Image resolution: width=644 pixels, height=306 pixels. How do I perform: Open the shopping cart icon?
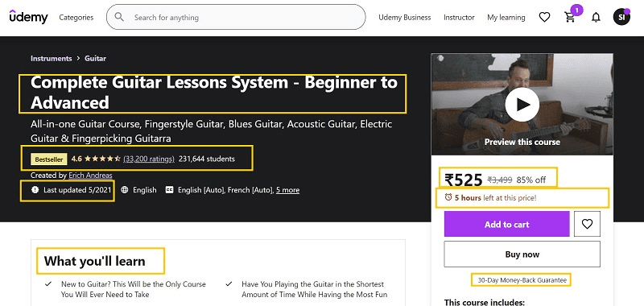[570, 17]
